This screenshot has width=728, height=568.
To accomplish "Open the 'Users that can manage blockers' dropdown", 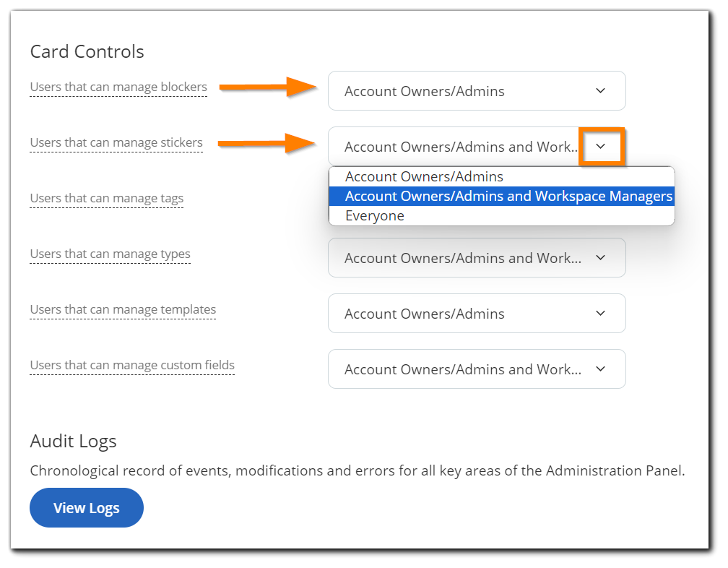I will [477, 90].
